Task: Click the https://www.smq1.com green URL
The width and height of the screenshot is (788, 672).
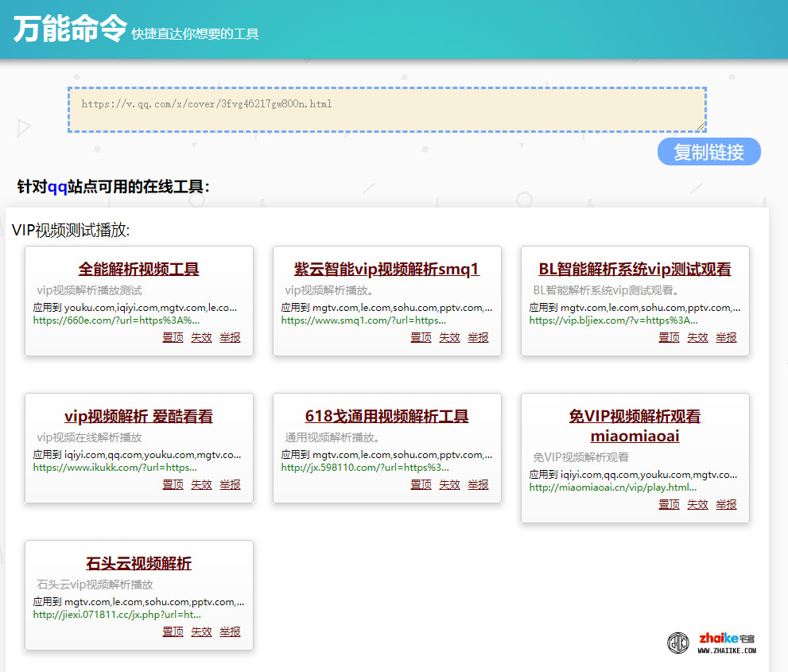Action: coord(363,320)
